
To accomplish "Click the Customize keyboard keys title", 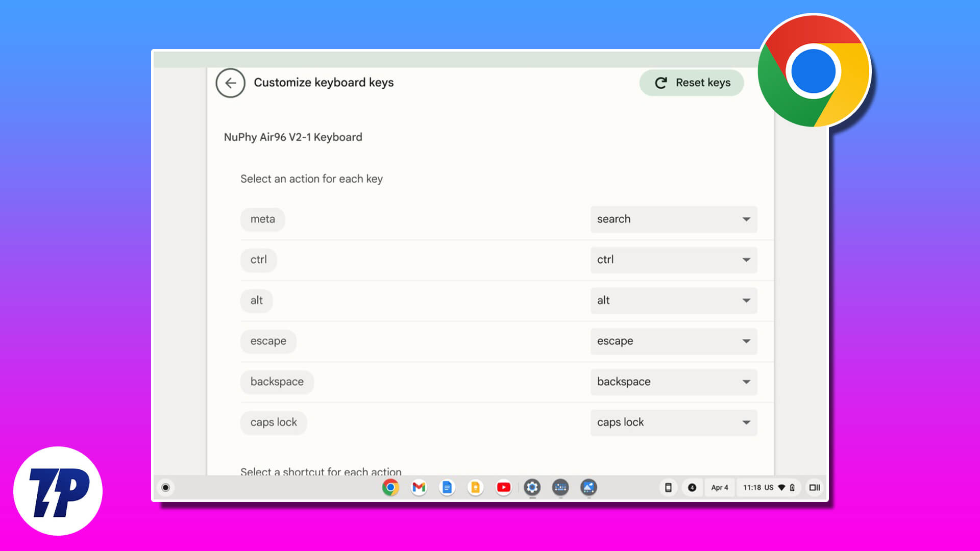I will [x=324, y=83].
